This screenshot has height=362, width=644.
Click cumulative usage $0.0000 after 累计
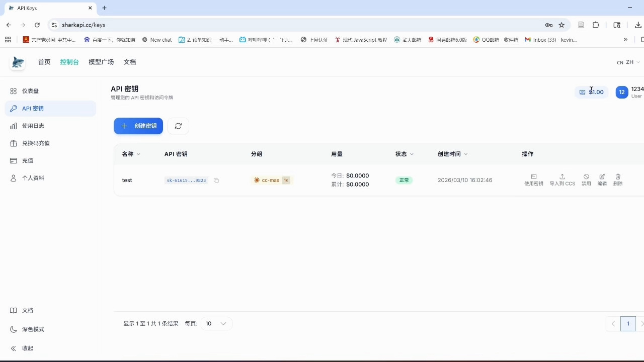pos(358,185)
